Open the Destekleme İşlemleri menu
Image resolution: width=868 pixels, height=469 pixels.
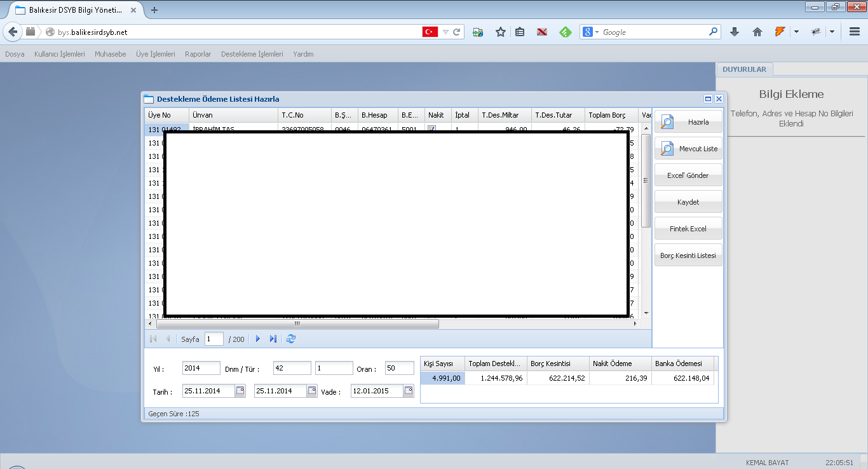pyautogui.click(x=252, y=54)
